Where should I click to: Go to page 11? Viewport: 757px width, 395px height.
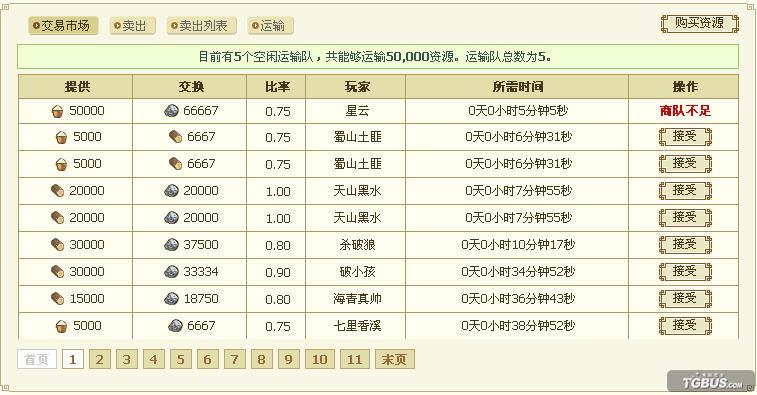[x=354, y=359]
